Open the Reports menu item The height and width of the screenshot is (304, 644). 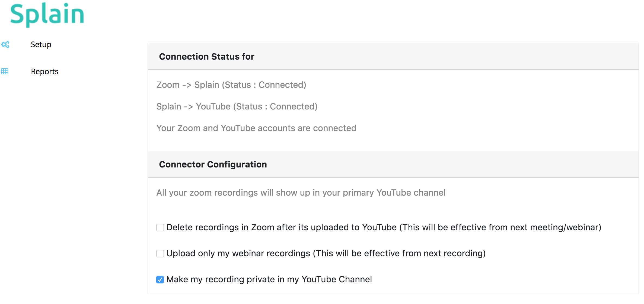pyautogui.click(x=45, y=72)
